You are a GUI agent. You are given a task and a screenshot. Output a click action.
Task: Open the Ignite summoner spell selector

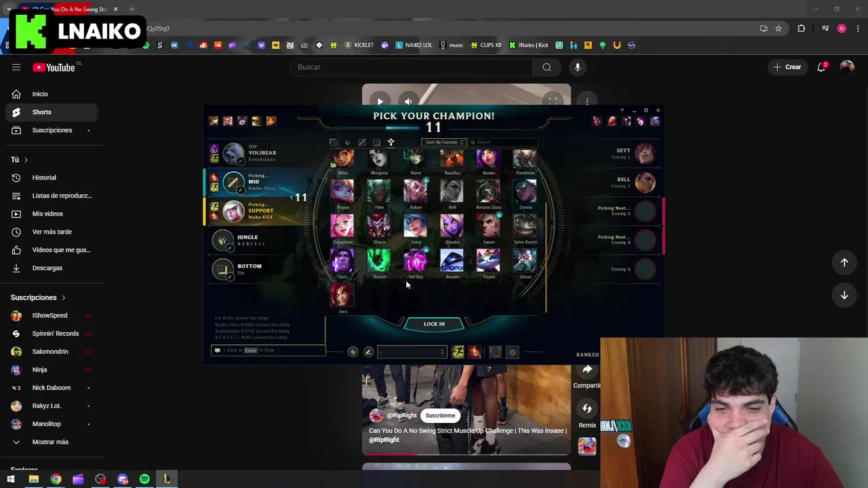(x=475, y=352)
